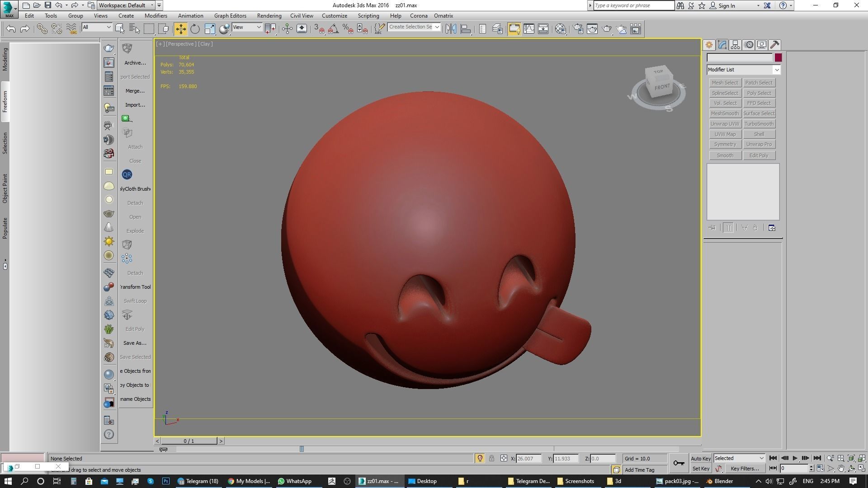Open the Align tool

tap(466, 29)
